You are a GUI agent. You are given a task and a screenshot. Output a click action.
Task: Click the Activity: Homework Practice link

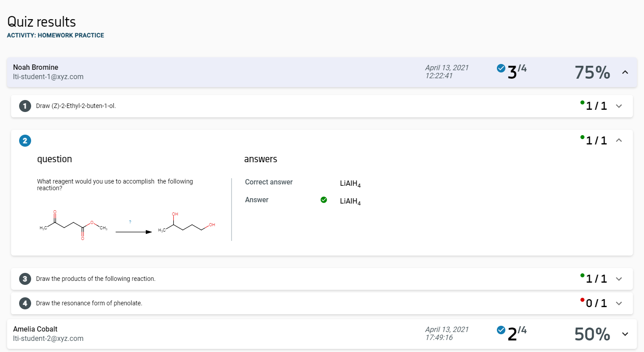click(x=56, y=36)
